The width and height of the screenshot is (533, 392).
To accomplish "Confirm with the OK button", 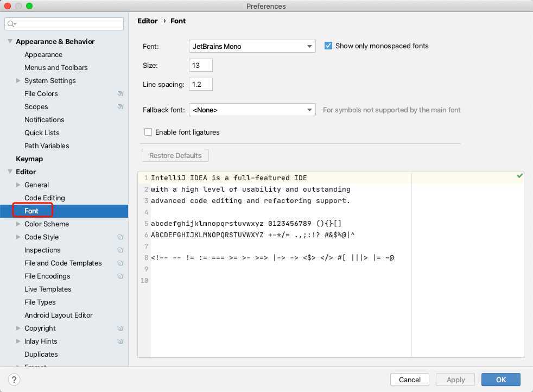I will tap(501, 380).
